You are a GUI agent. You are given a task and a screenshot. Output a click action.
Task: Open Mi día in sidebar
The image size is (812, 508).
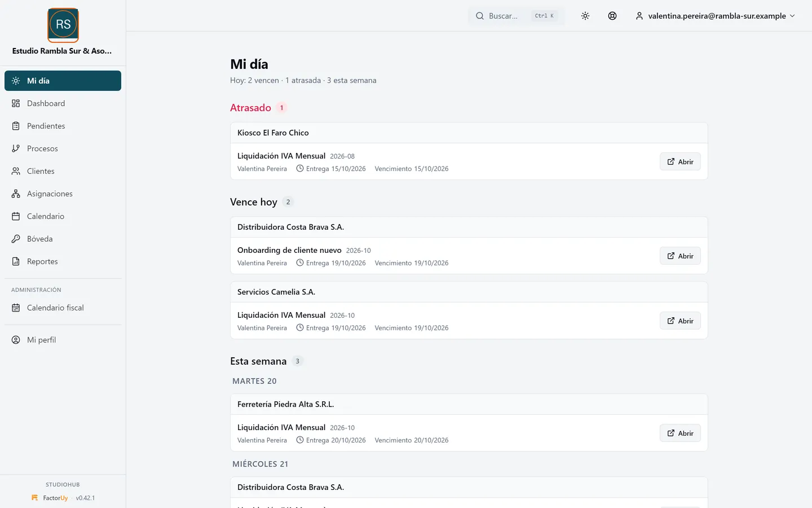[x=63, y=81]
